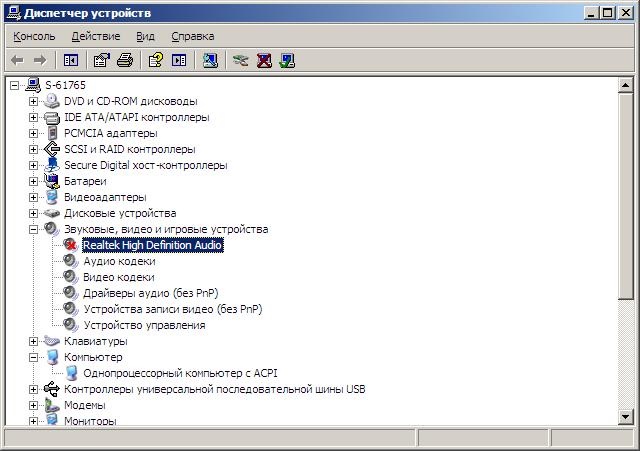Scan for hardware changes icon
This screenshot has height=451, width=640.
[210, 61]
